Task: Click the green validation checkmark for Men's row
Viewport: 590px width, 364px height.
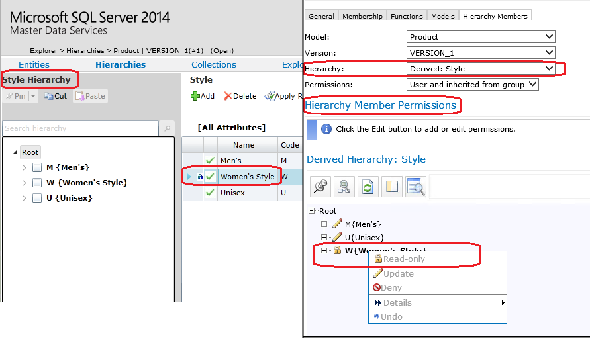Action: pos(210,161)
